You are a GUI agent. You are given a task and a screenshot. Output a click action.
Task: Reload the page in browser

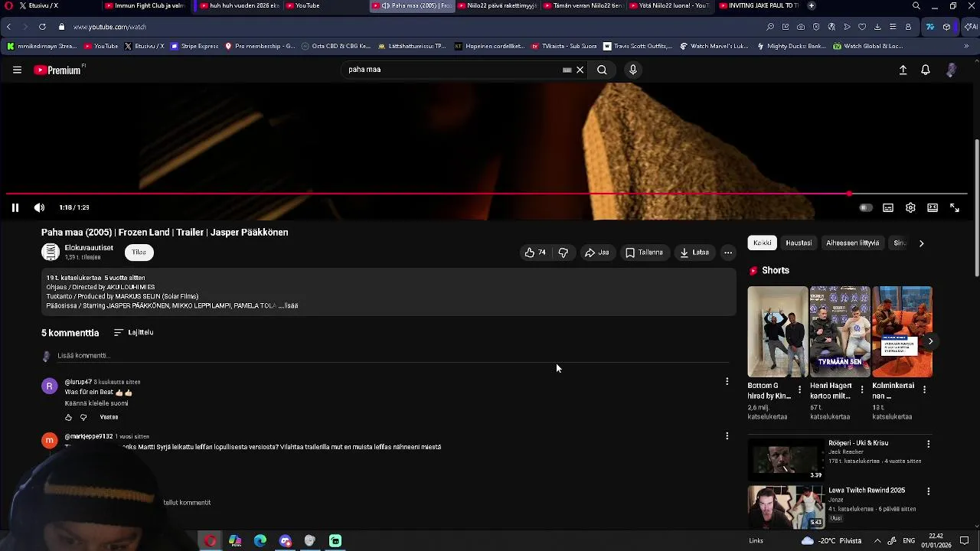click(42, 27)
